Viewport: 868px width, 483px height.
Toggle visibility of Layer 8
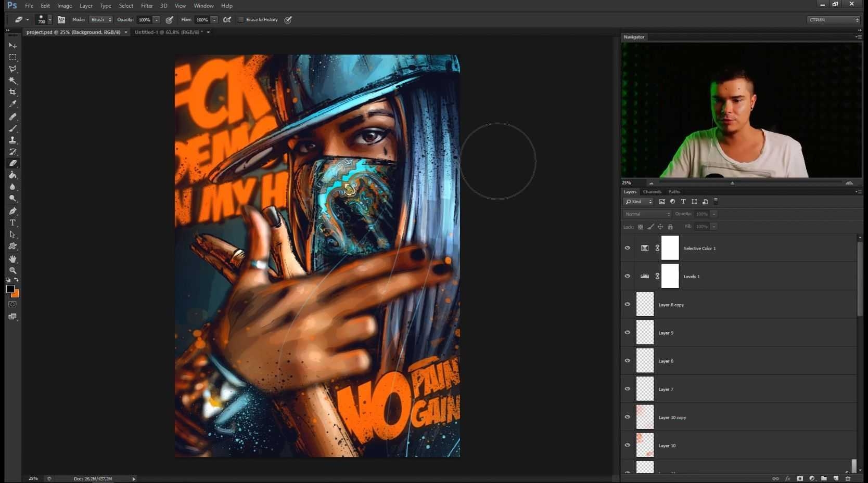[628, 360]
